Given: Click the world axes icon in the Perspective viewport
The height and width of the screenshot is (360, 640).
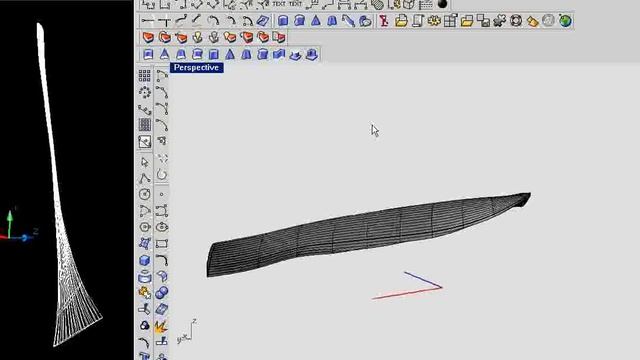Looking at the screenshot, I should [187, 331].
